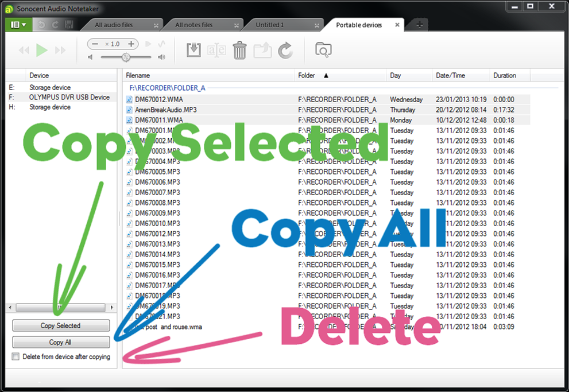The height and width of the screenshot is (392, 569).
Task: Click the green play button
Action: coord(42,50)
